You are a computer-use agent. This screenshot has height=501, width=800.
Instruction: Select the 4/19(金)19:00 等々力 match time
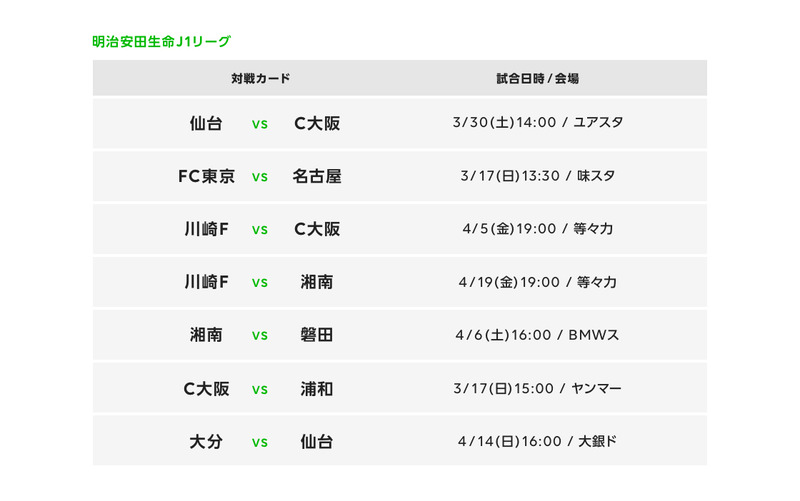click(x=538, y=282)
